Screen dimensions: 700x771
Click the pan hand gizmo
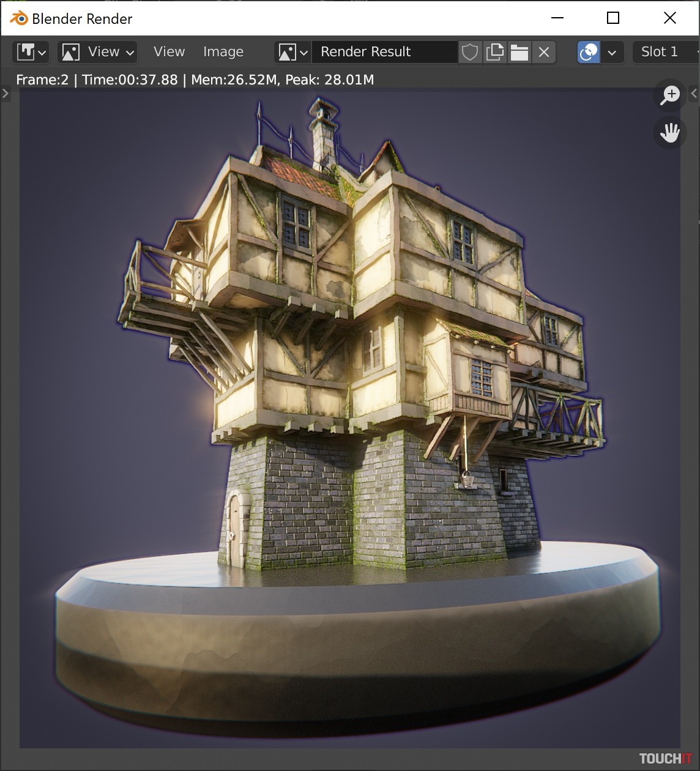[x=670, y=132]
